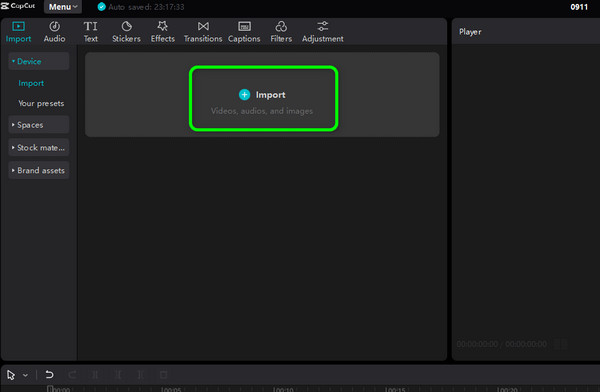Open the Stickers tab
Image resolution: width=600 pixels, height=392 pixels.
click(126, 32)
